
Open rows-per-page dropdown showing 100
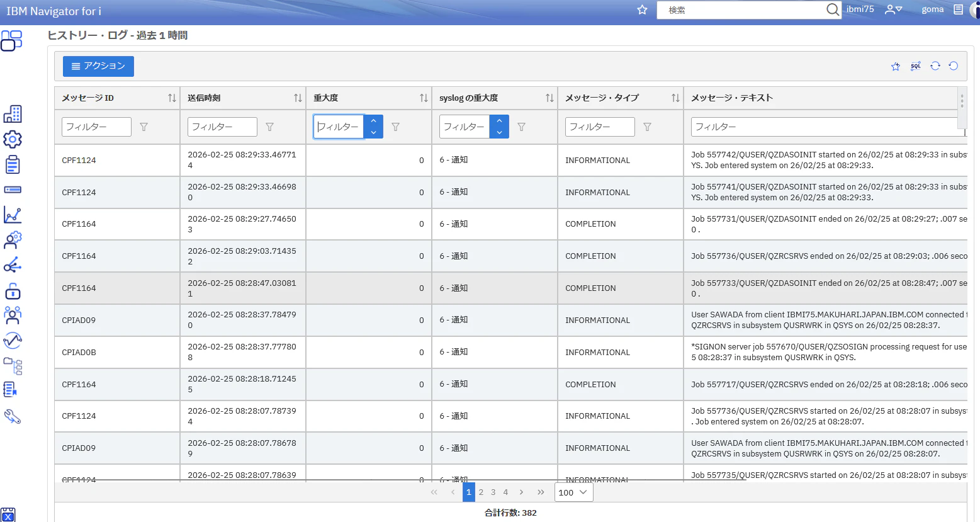(573, 492)
